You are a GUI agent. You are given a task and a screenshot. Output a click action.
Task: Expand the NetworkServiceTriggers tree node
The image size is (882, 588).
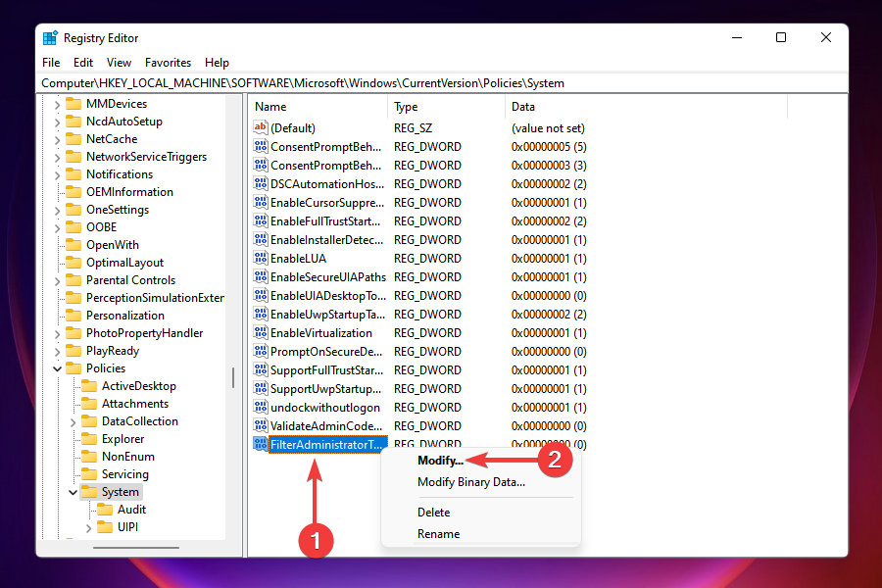pyautogui.click(x=57, y=157)
